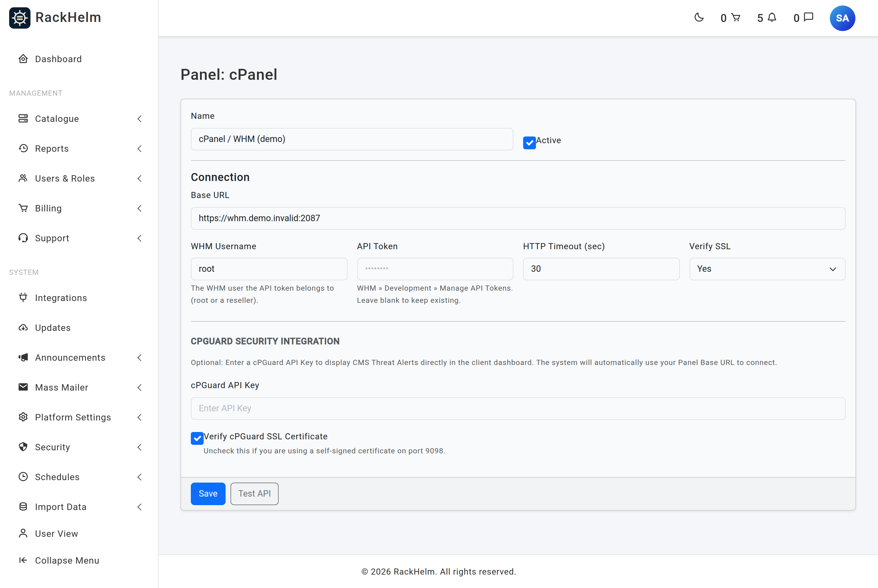Open the User View menu item
The image size is (878, 588).
coord(79,533)
